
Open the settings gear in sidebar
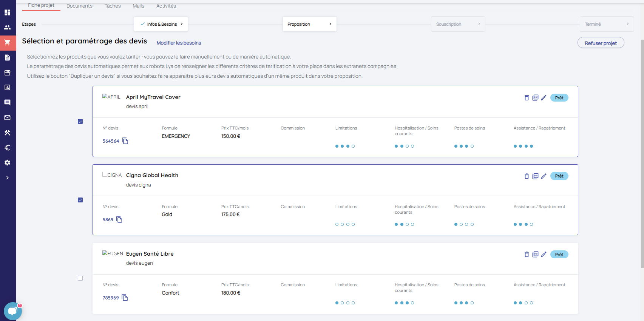click(x=8, y=163)
